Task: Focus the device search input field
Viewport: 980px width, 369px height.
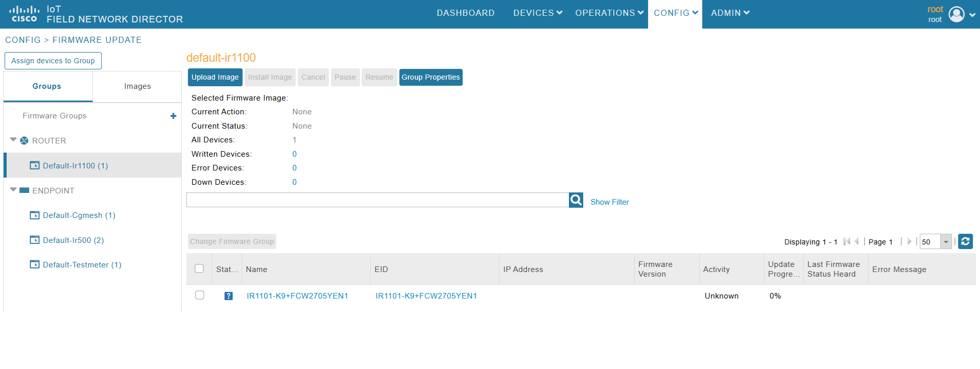Action: 377,200
